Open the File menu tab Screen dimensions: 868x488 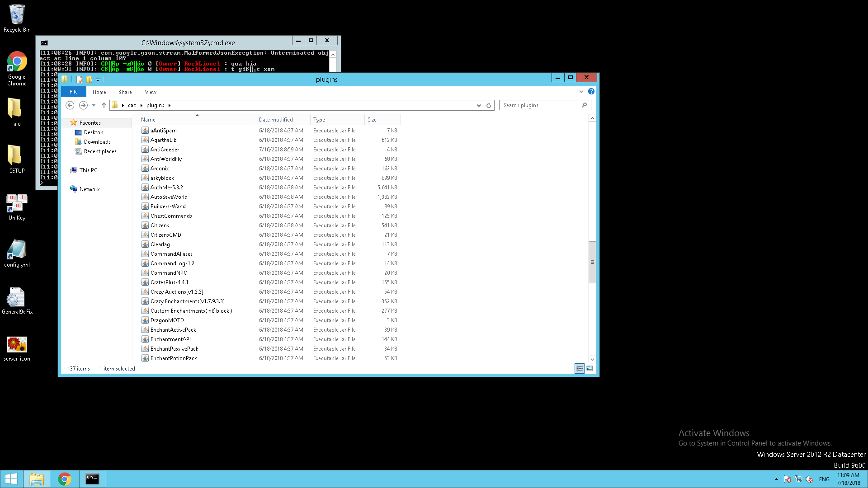pyautogui.click(x=74, y=92)
